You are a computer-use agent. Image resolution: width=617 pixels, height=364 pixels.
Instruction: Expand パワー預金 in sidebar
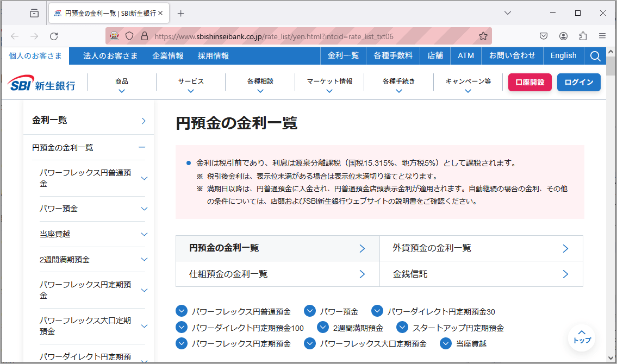[x=144, y=209]
